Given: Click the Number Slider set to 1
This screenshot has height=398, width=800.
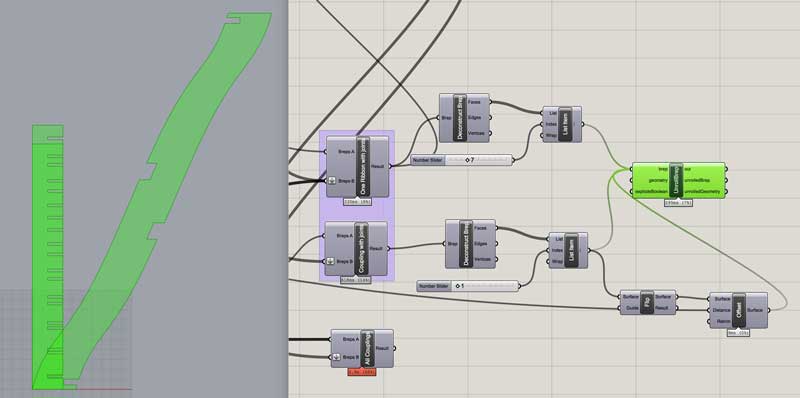Looking at the screenshot, I should (467, 286).
